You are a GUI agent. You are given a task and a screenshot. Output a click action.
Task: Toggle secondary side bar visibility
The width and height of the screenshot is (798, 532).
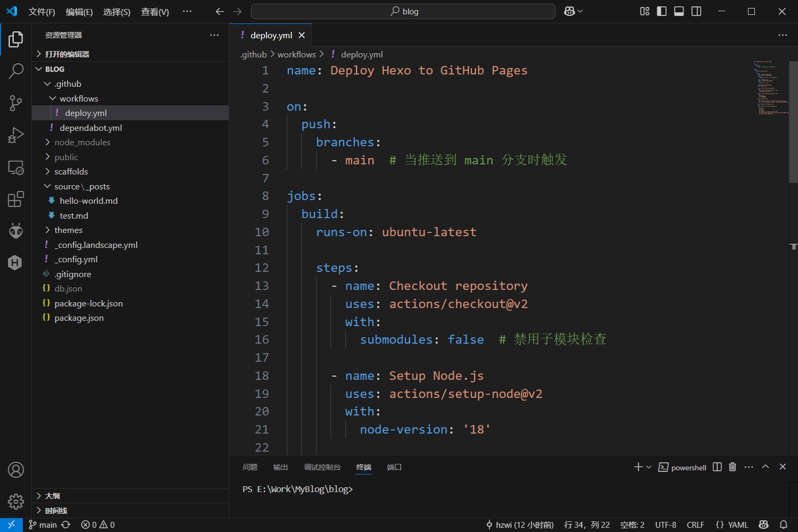pos(696,11)
